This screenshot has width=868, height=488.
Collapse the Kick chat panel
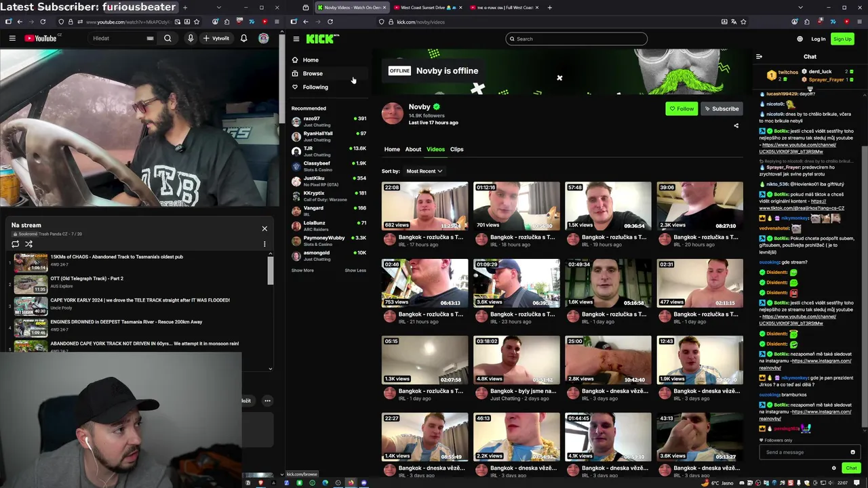(x=759, y=57)
